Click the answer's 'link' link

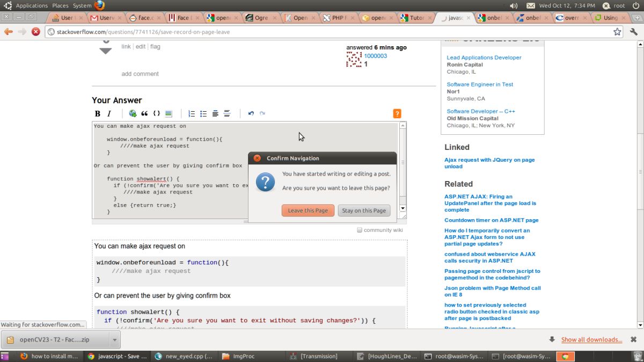(x=126, y=47)
